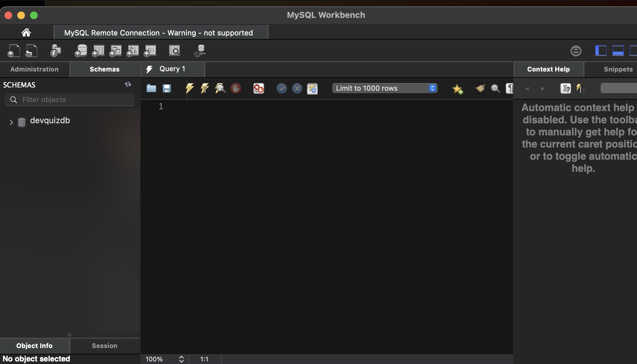Open the 100% zoom level stepper

[181, 359]
